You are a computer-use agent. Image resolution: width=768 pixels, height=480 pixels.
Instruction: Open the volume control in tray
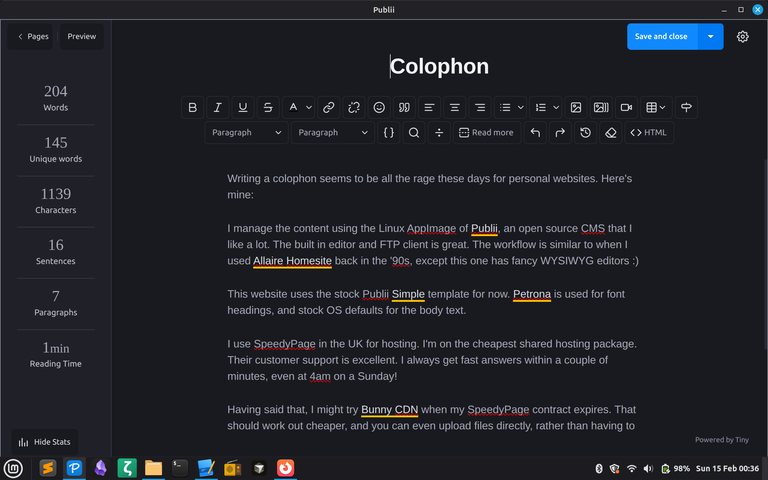(x=648, y=469)
